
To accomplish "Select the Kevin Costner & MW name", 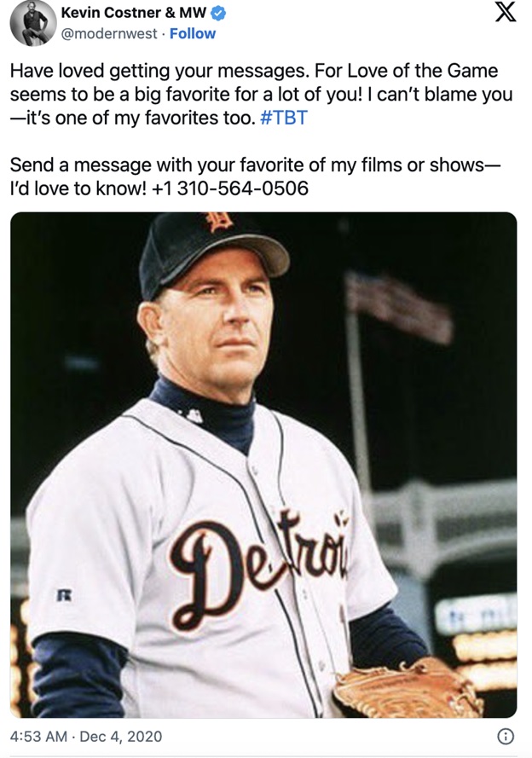I will click(133, 13).
